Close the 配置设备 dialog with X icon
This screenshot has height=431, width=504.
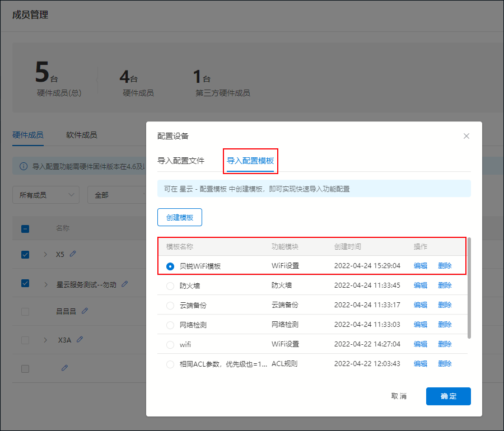(466, 136)
